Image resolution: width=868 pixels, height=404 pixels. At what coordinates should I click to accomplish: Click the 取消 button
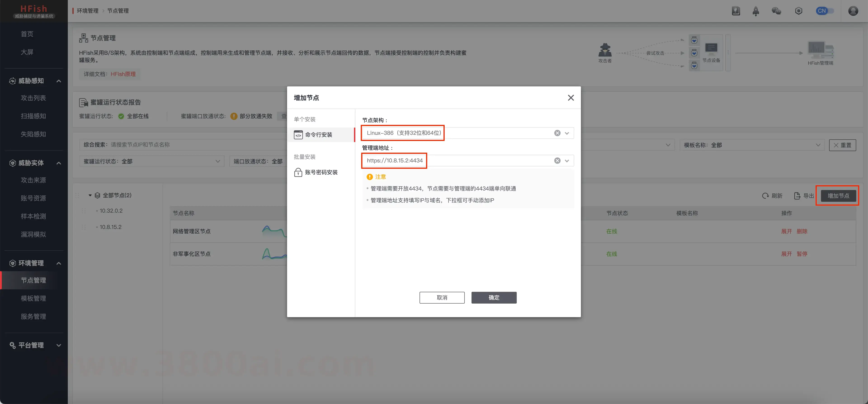coord(442,298)
